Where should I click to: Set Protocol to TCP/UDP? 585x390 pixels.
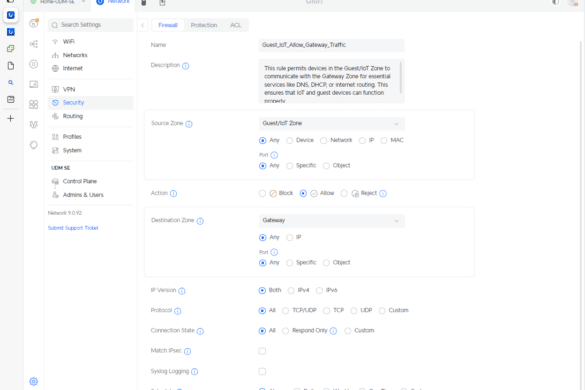[x=285, y=311]
